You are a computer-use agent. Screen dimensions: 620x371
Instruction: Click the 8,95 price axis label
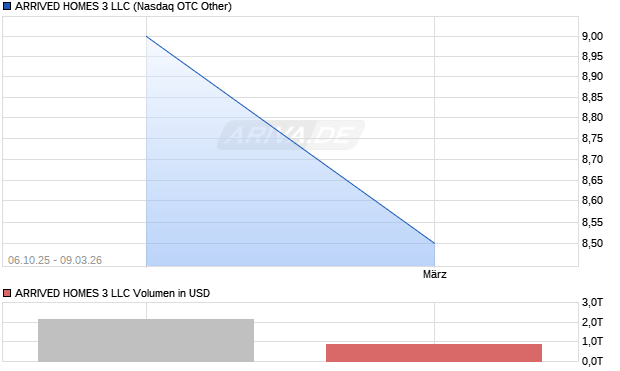(x=592, y=56)
